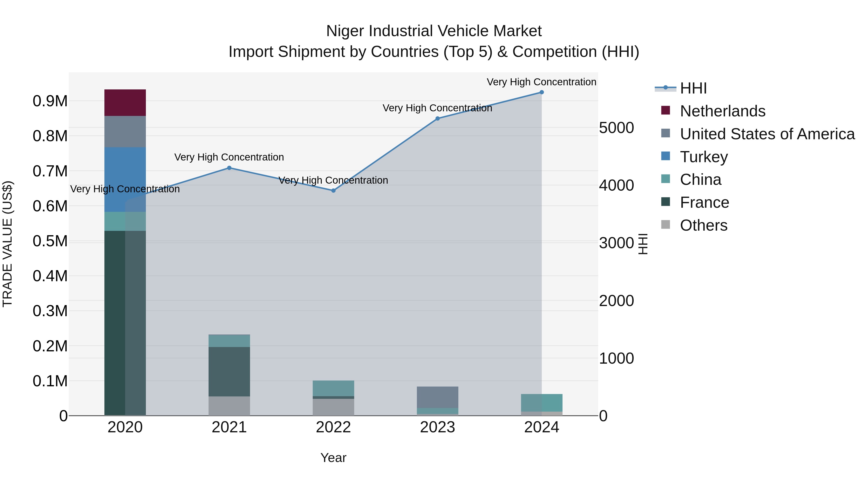Select the Netherlands segment of 2020 bar

point(125,103)
